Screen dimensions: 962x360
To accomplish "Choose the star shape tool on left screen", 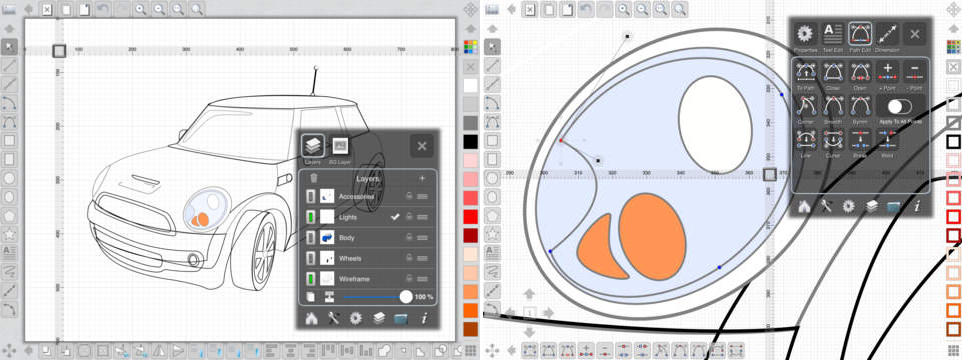I will pos(9,234).
